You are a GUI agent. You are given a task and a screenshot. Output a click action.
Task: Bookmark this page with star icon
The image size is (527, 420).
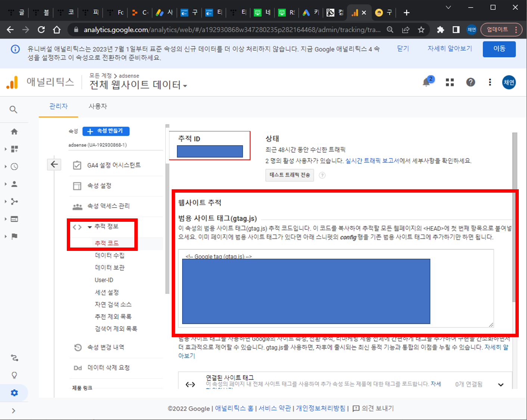(421, 29)
